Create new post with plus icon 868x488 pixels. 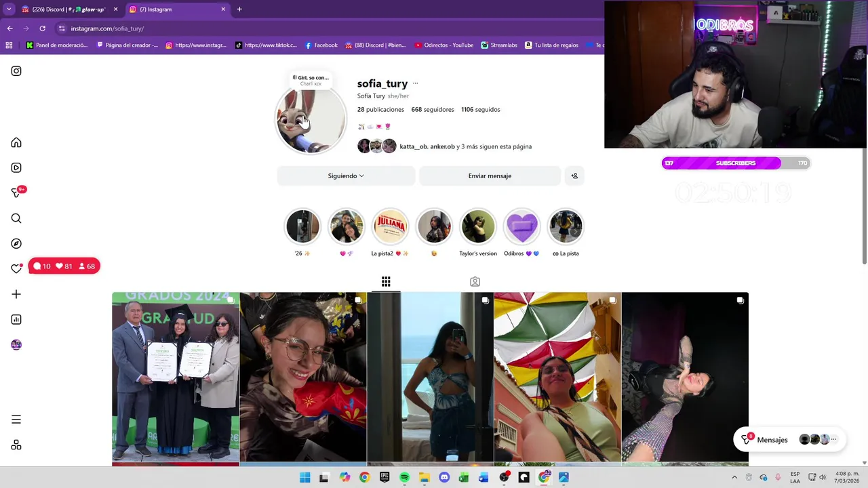[16, 294]
